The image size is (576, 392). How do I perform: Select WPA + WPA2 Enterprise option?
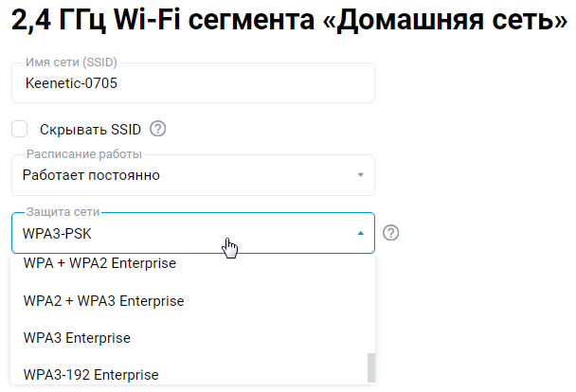[99, 264]
